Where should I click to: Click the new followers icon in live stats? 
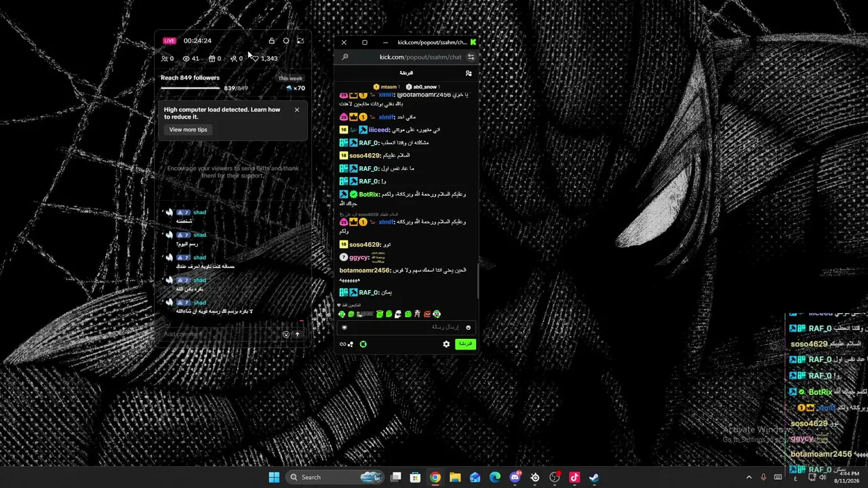(x=233, y=59)
